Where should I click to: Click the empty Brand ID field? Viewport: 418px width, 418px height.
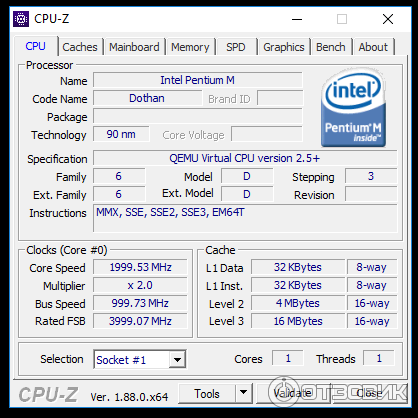tap(280, 98)
